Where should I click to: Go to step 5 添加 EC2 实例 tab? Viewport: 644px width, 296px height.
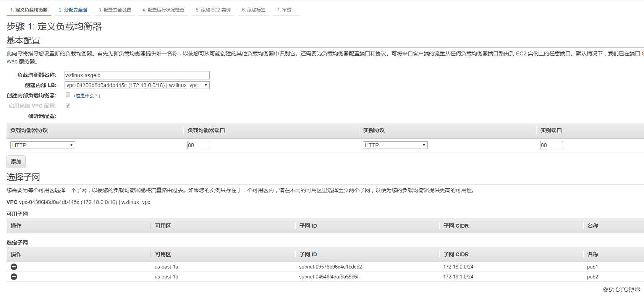tap(213, 10)
